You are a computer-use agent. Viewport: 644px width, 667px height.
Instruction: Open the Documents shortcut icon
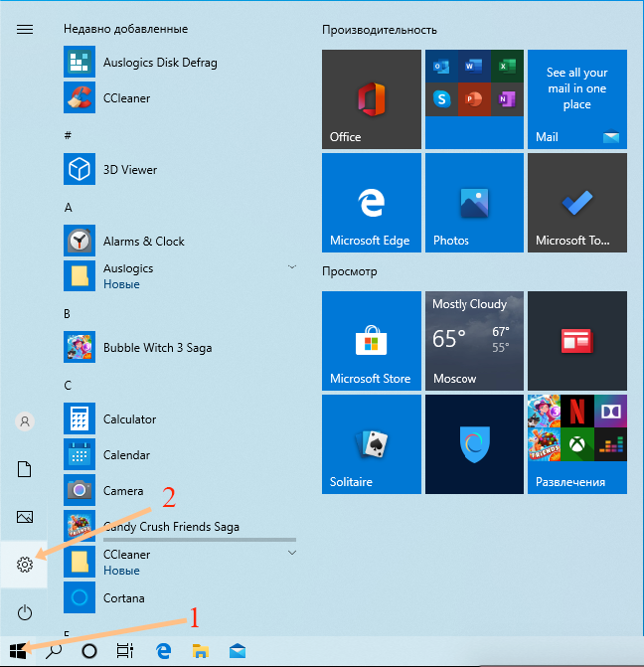(x=24, y=469)
